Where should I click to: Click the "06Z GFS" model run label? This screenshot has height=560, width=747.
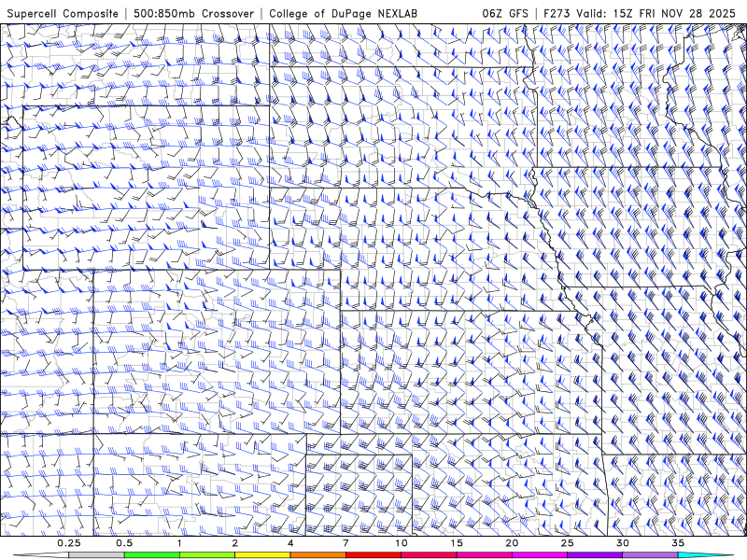(505, 13)
